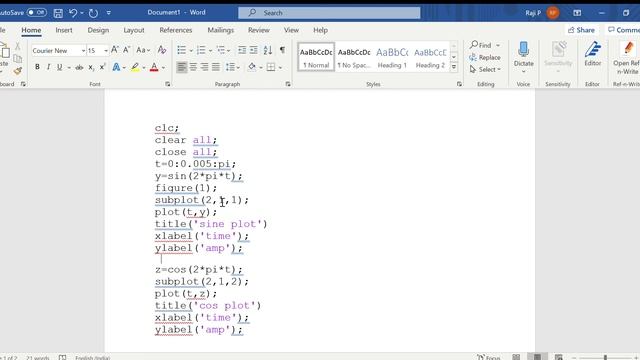Click the Replace button
This screenshot has width=640, height=360.
click(x=485, y=57)
